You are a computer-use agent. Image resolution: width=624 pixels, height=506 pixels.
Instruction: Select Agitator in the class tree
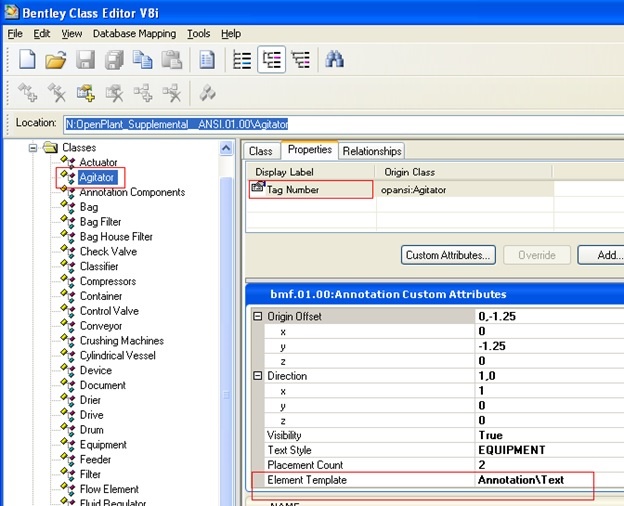pos(97,177)
